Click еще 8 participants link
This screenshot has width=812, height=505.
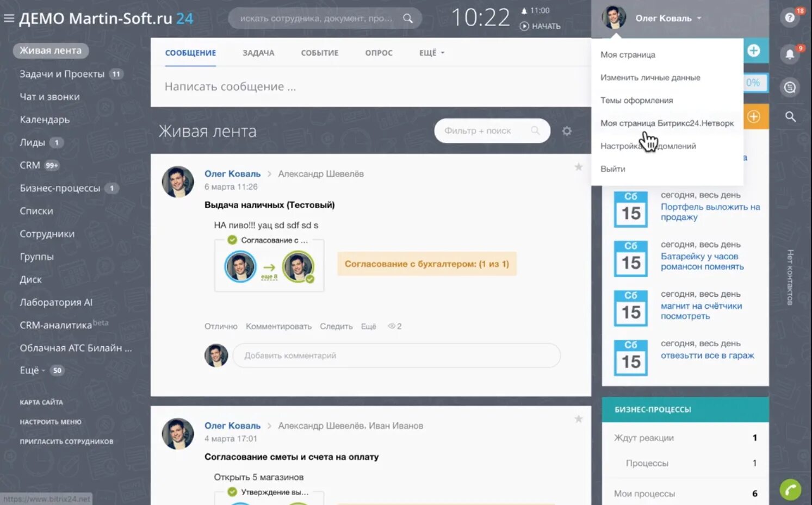pyautogui.click(x=269, y=277)
